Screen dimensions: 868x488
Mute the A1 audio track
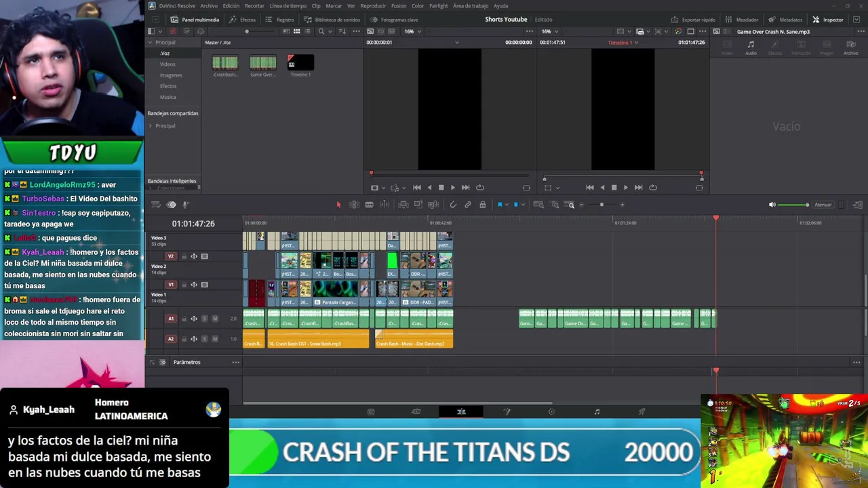(x=215, y=319)
